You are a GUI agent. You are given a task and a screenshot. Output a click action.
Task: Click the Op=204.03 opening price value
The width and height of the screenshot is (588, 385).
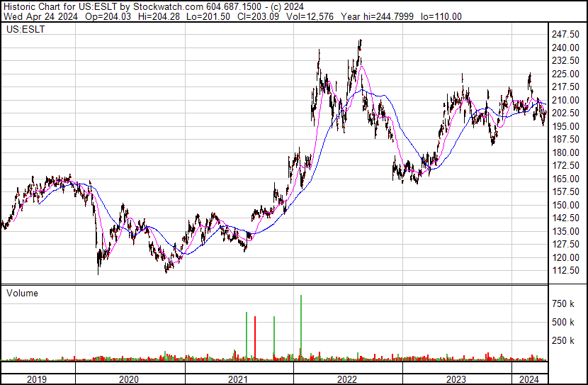[108, 16]
